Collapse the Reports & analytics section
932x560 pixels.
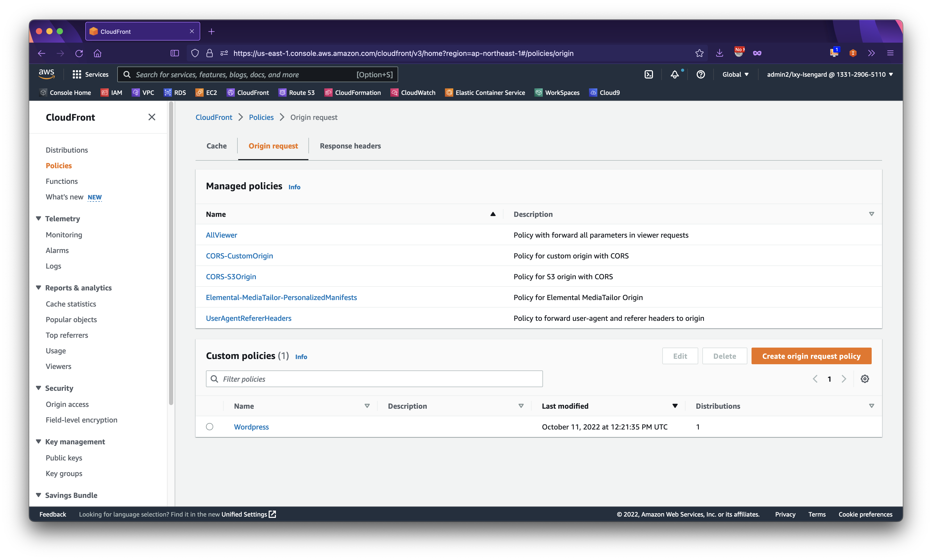[38, 288]
